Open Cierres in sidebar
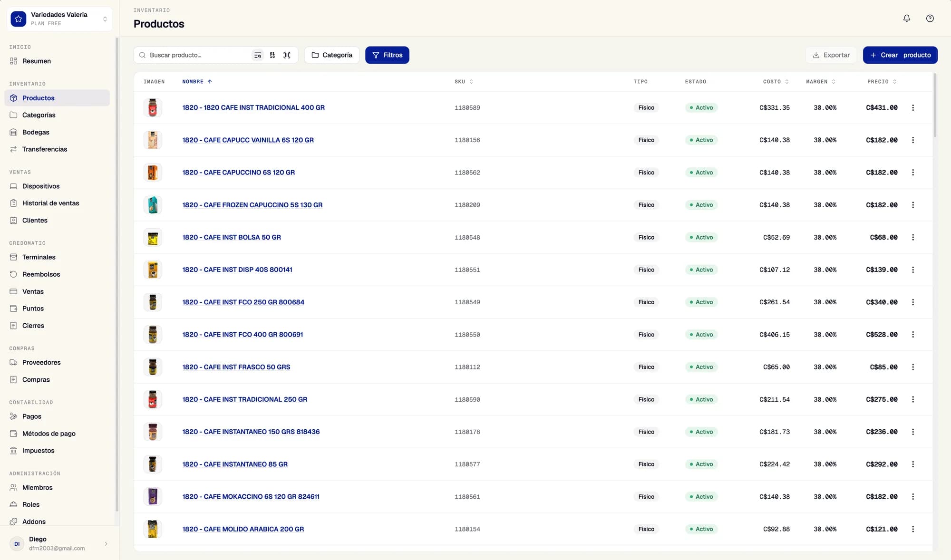This screenshot has width=951, height=560. tap(57, 326)
